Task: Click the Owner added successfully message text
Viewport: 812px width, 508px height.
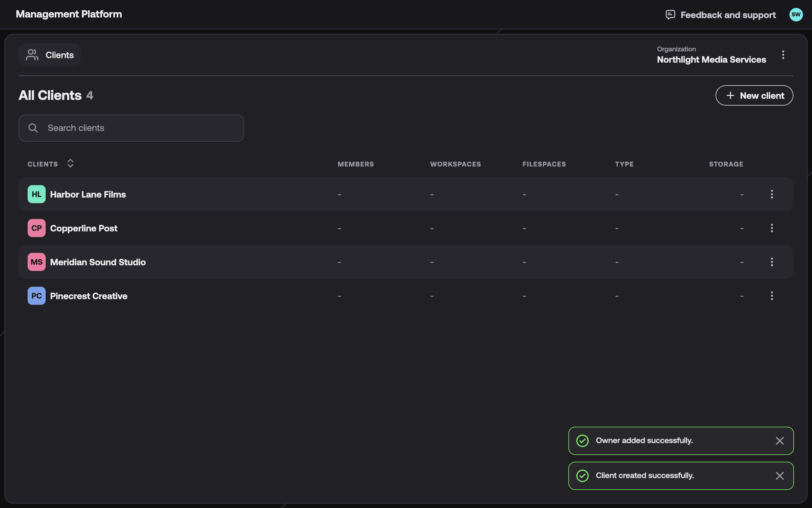Action: coord(644,441)
